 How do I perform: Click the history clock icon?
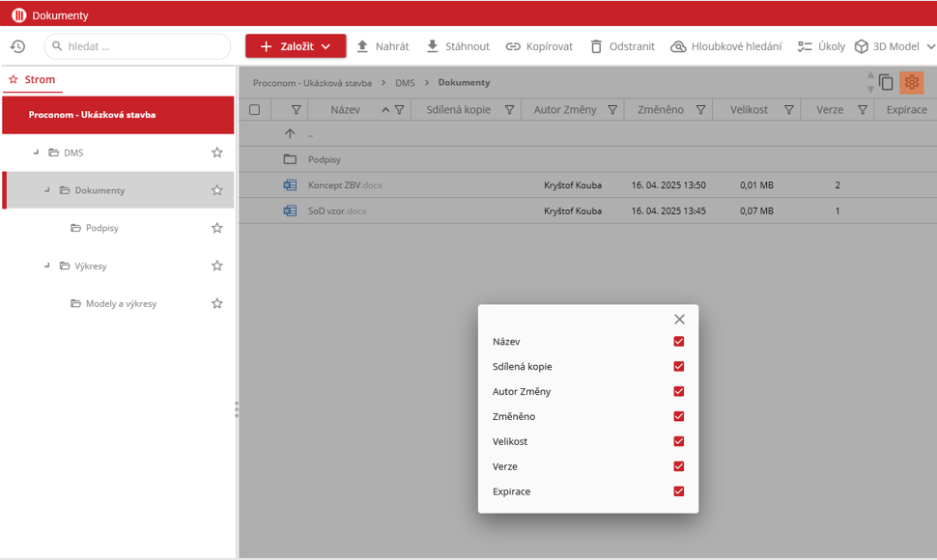(17, 46)
